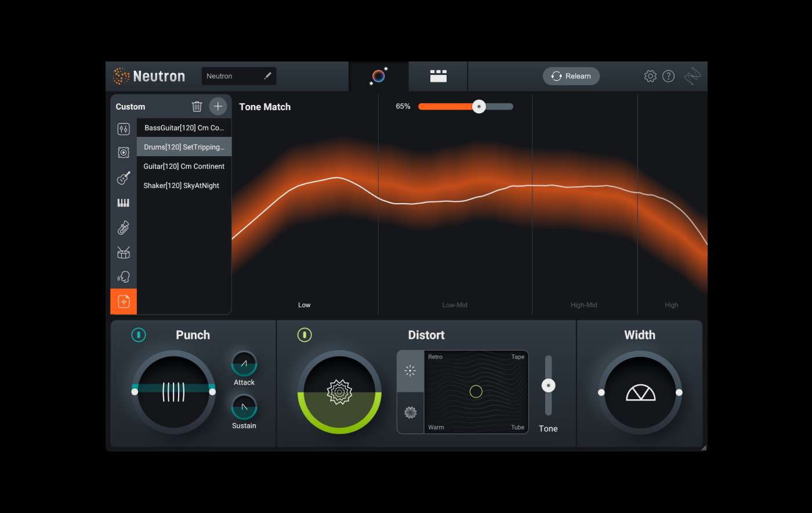
Task: Click the Low-Mid frequency band label
Action: 455,305
